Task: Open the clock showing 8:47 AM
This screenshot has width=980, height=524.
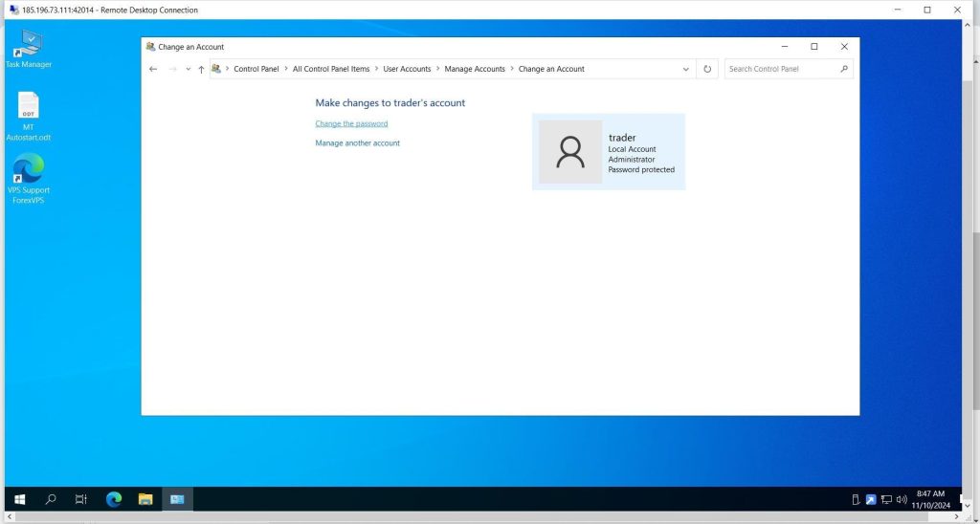Action: tap(930, 499)
